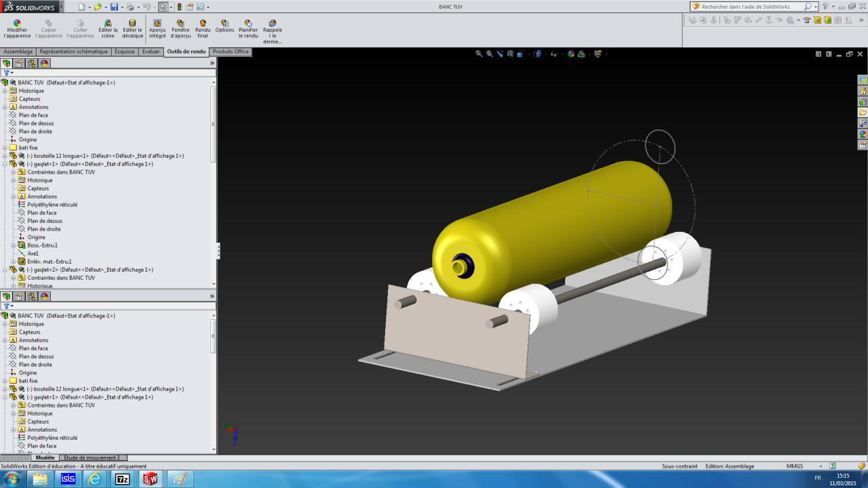The width and height of the screenshot is (868, 488).
Task: Click Apply scene icon in viewport toolbar
Action: (x=581, y=54)
